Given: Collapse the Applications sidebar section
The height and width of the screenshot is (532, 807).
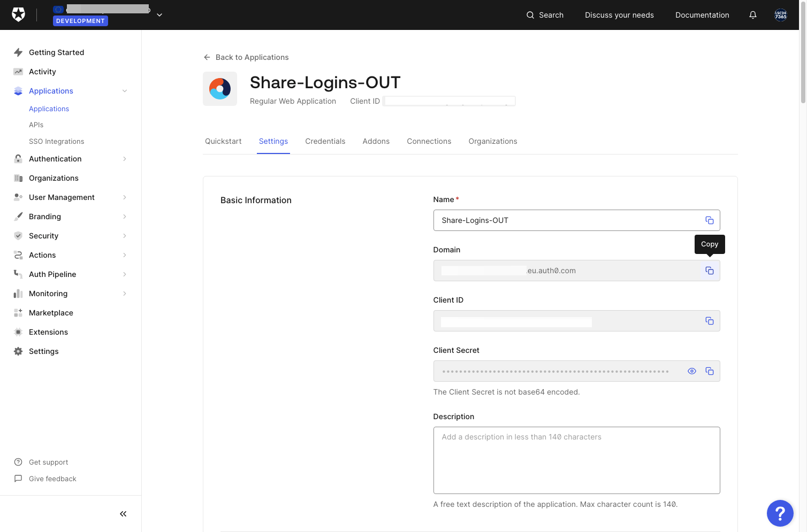Looking at the screenshot, I should 125,91.
